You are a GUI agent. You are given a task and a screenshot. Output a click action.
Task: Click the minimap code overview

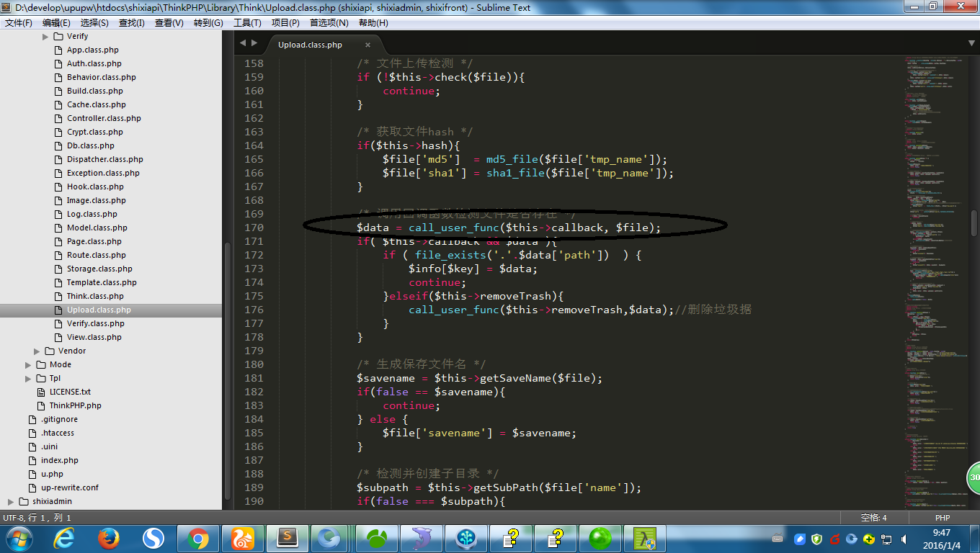pyautogui.click(x=933, y=216)
